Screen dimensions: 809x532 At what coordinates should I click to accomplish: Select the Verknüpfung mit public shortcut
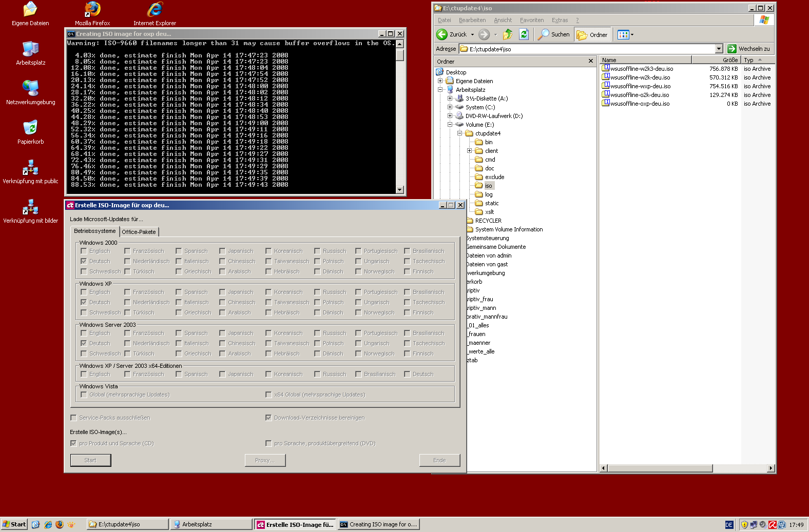click(30, 172)
